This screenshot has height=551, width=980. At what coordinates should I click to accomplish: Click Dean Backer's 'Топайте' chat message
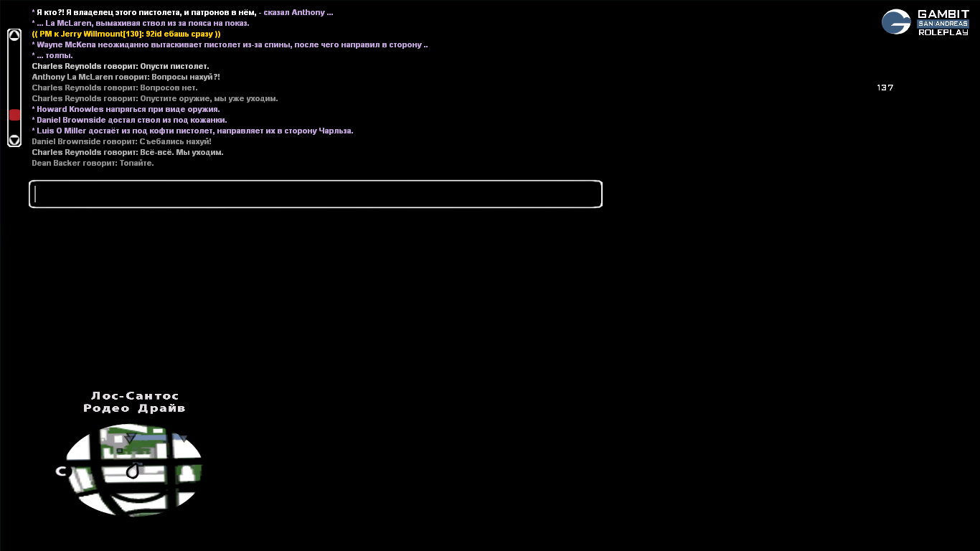[x=93, y=163]
